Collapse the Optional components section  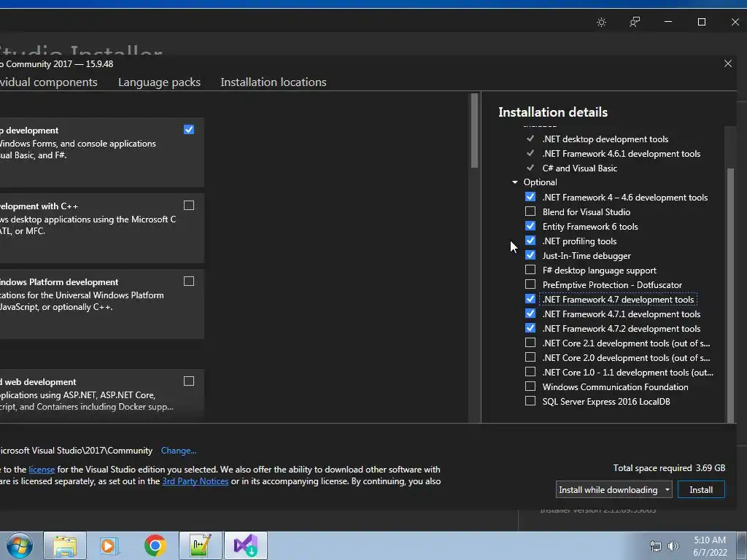[514, 182]
